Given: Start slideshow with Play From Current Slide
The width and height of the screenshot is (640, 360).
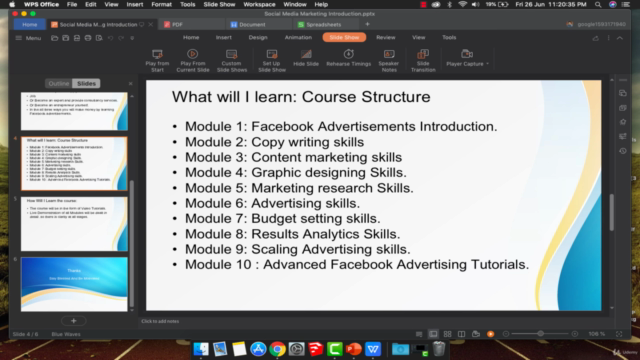Looking at the screenshot, I should pyautogui.click(x=193, y=60).
